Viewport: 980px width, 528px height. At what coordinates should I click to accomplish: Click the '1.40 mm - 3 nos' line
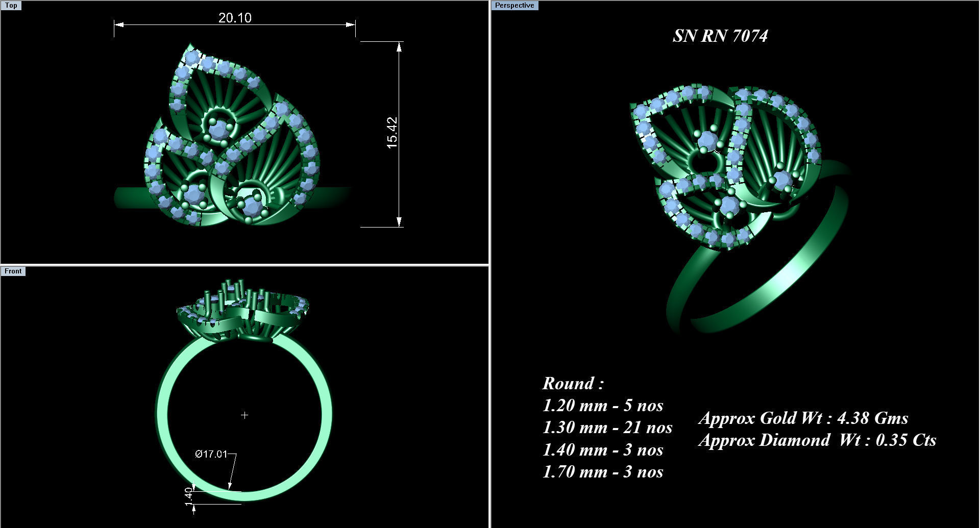pyautogui.click(x=603, y=450)
